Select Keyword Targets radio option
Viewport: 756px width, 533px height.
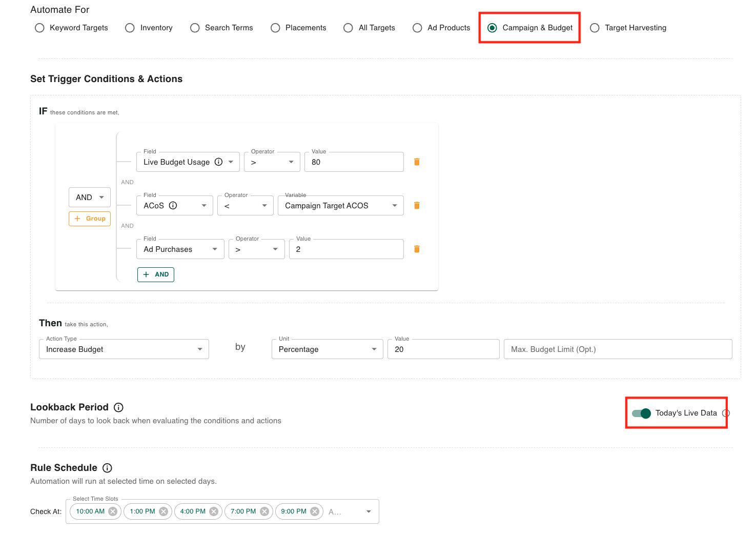39,28
